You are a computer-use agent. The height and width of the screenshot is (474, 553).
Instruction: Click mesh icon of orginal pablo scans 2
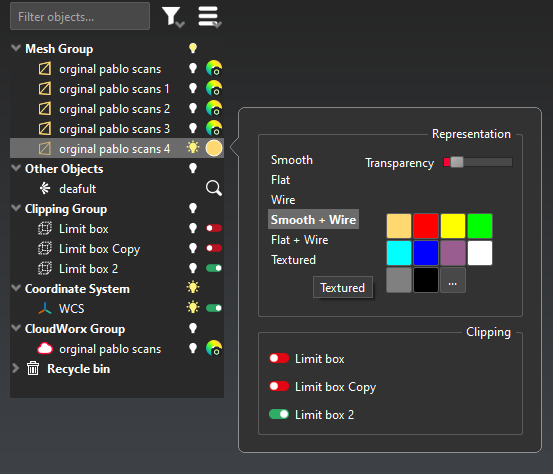[x=45, y=109]
